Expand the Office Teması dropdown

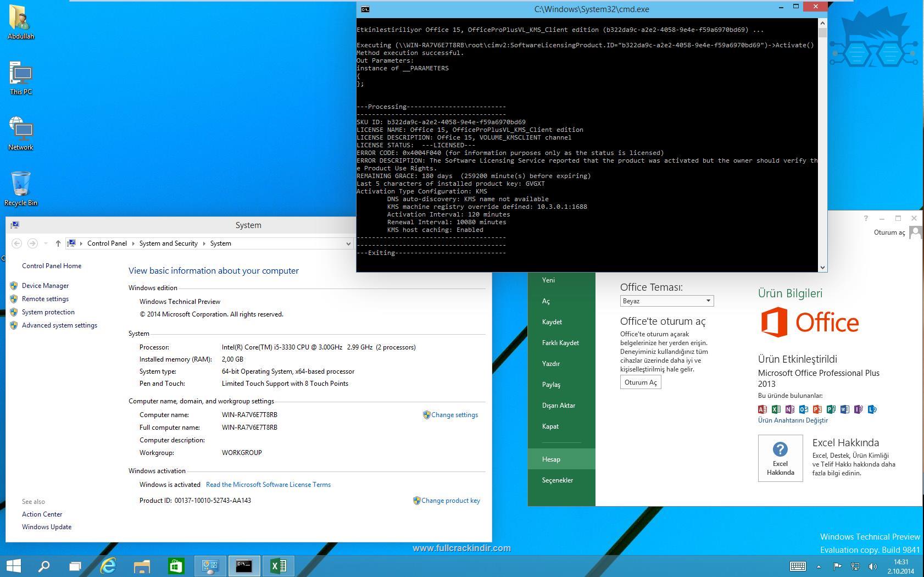(708, 301)
